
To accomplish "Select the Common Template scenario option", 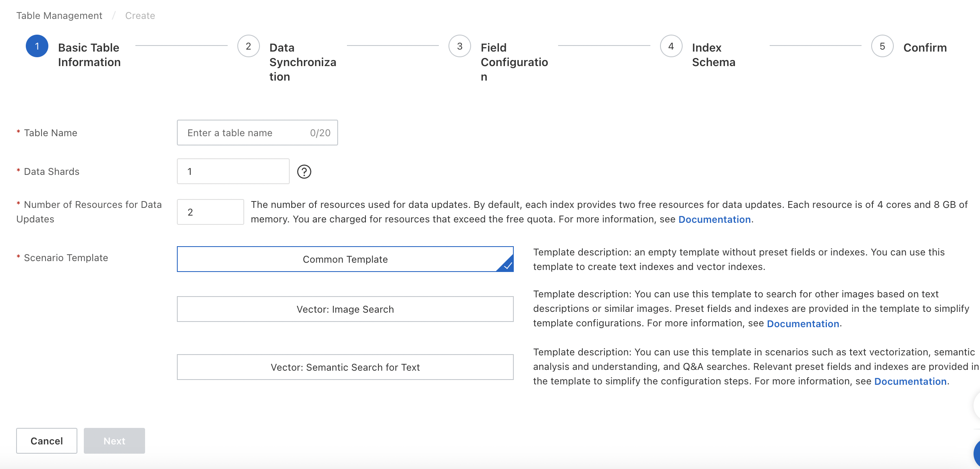I will (345, 259).
